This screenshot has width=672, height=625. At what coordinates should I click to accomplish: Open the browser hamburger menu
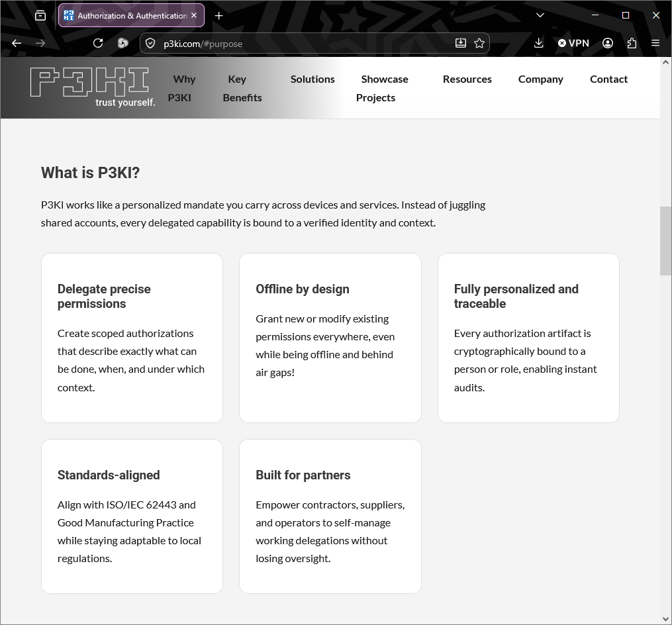[x=655, y=43]
